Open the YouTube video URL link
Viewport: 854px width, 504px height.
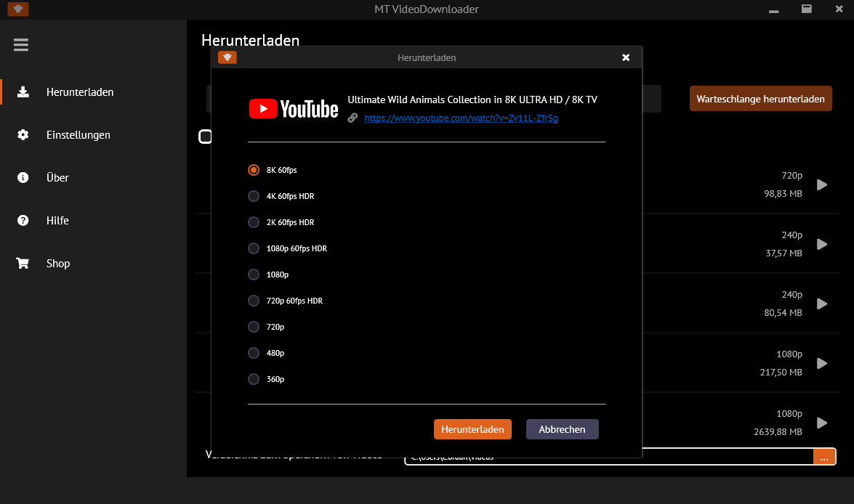coord(461,118)
